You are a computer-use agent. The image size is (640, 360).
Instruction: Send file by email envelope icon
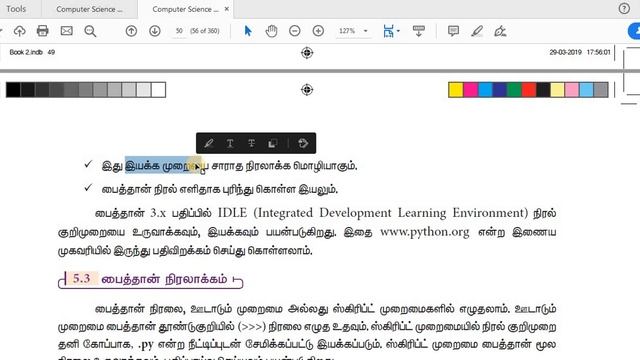[67, 31]
